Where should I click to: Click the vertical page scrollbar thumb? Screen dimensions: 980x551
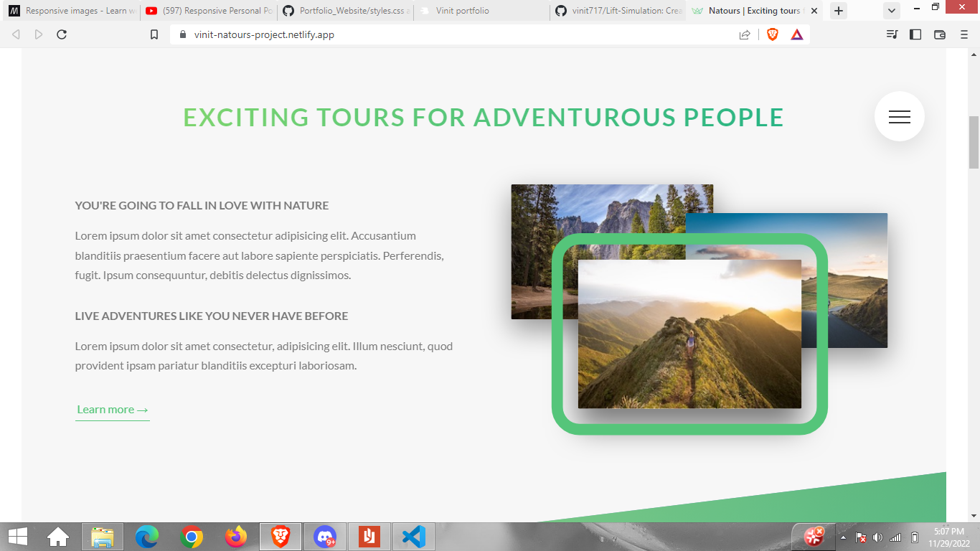click(974, 141)
